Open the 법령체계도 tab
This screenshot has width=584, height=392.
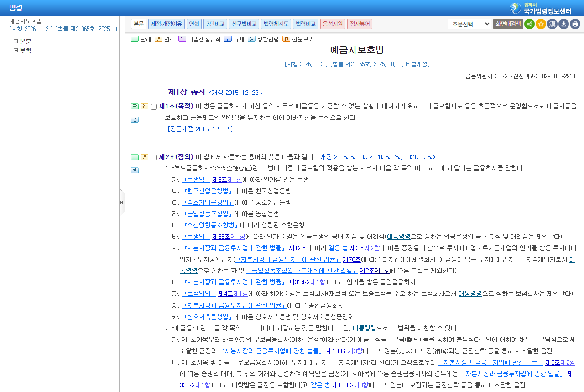coord(276,24)
